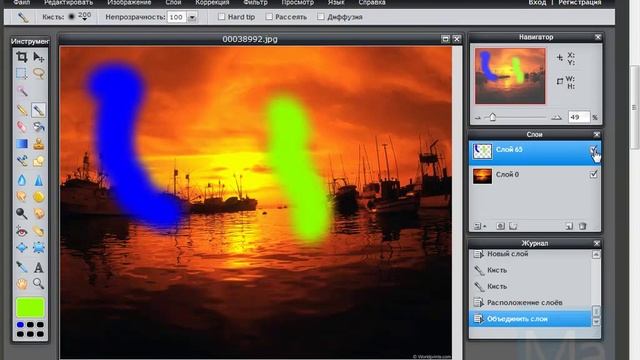This screenshot has height=360, width=640.
Task: Enable the Hard tip checkbox
Action: [221, 17]
